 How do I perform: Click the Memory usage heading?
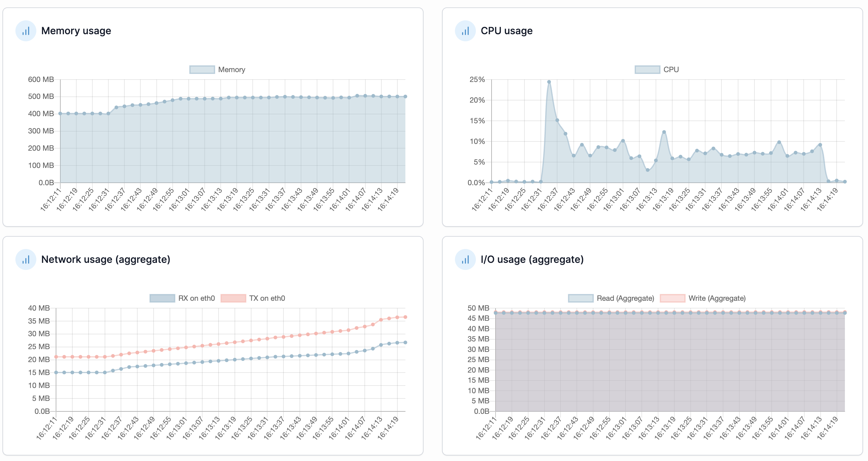point(76,31)
